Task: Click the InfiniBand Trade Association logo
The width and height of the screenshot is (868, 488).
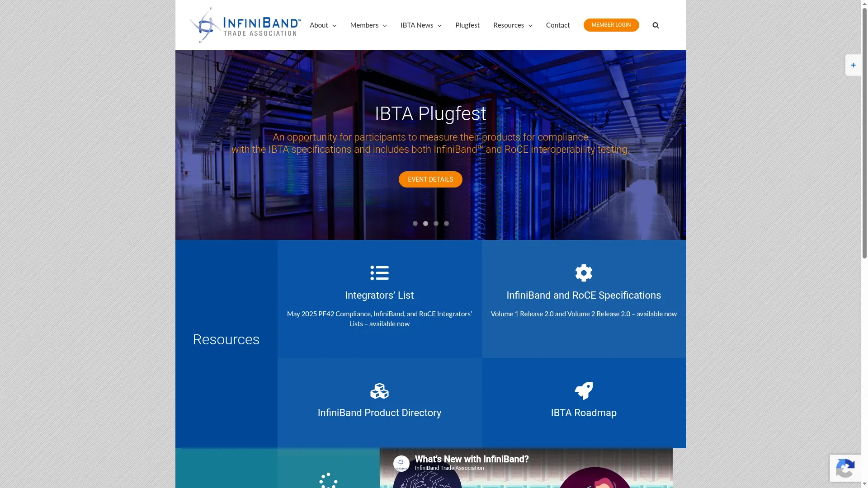Action: (245, 25)
